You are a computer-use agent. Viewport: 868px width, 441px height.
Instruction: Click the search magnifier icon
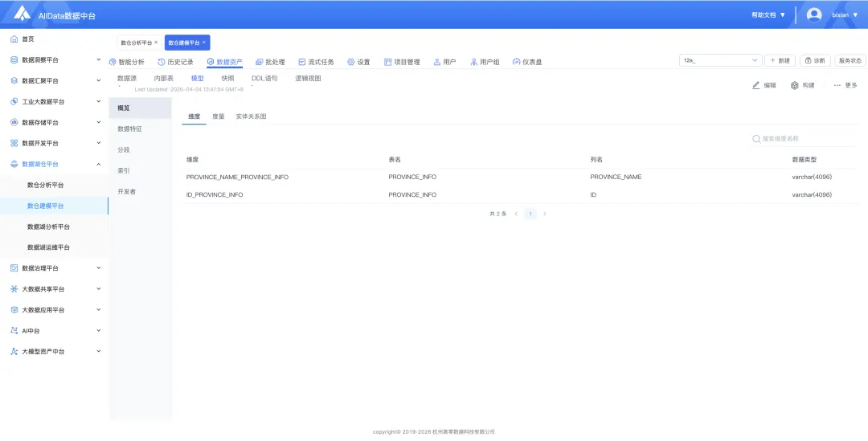(x=756, y=139)
